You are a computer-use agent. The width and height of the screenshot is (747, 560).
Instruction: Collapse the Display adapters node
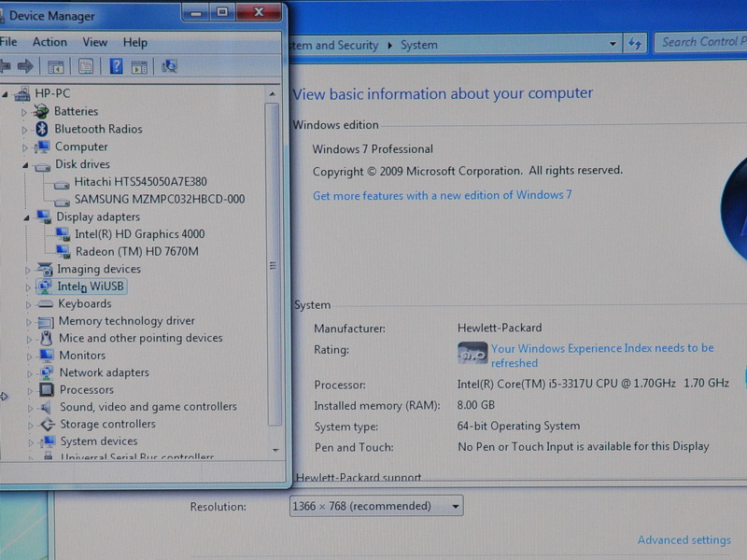pyautogui.click(x=26, y=217)
